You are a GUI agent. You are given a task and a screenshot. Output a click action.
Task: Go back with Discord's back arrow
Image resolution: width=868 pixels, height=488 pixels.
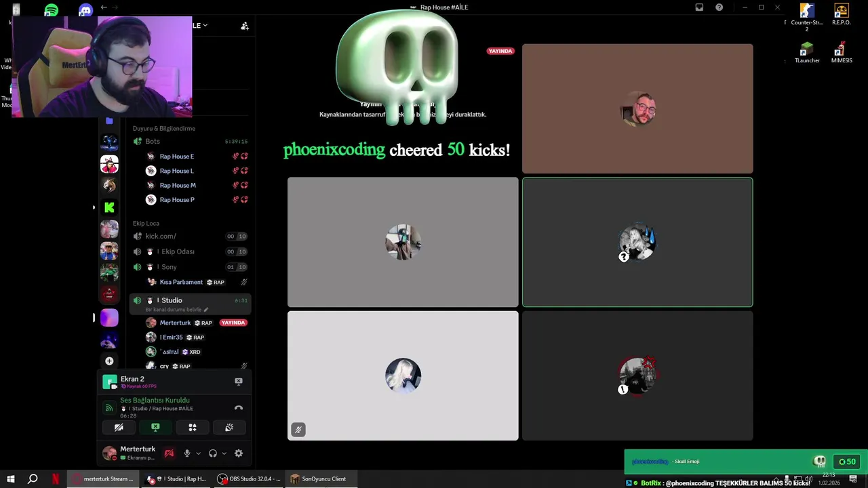tap(104, 7)
